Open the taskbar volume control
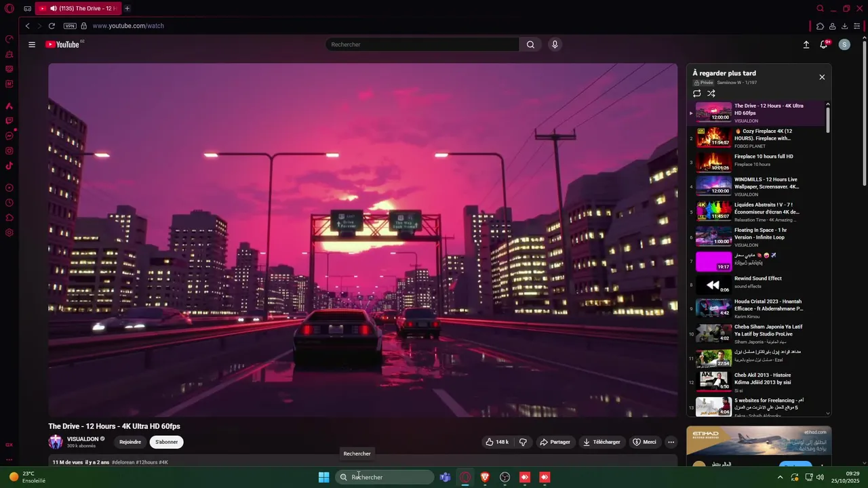The height and width of the screenshot is (488, 868). (x=821, y=477)
